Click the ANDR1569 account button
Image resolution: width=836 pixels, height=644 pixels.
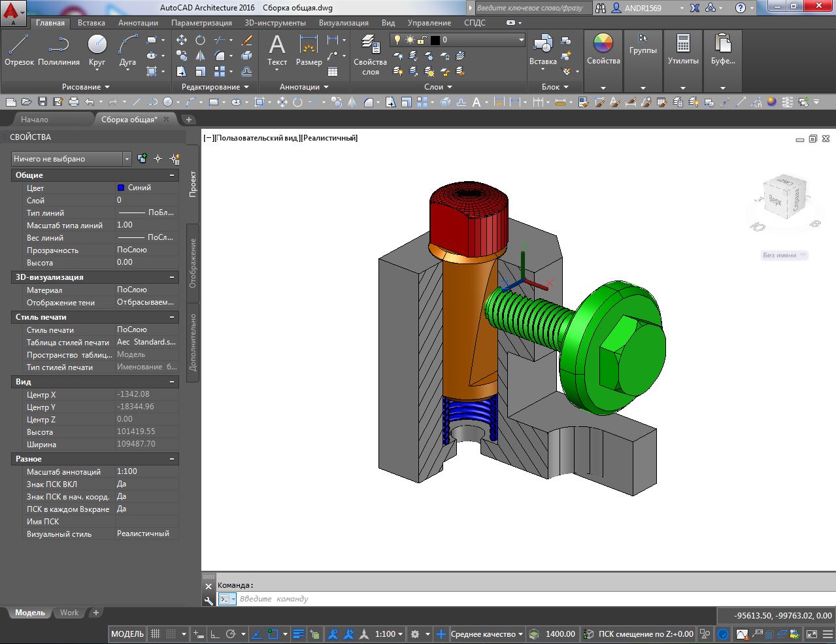tap(643, 8)
